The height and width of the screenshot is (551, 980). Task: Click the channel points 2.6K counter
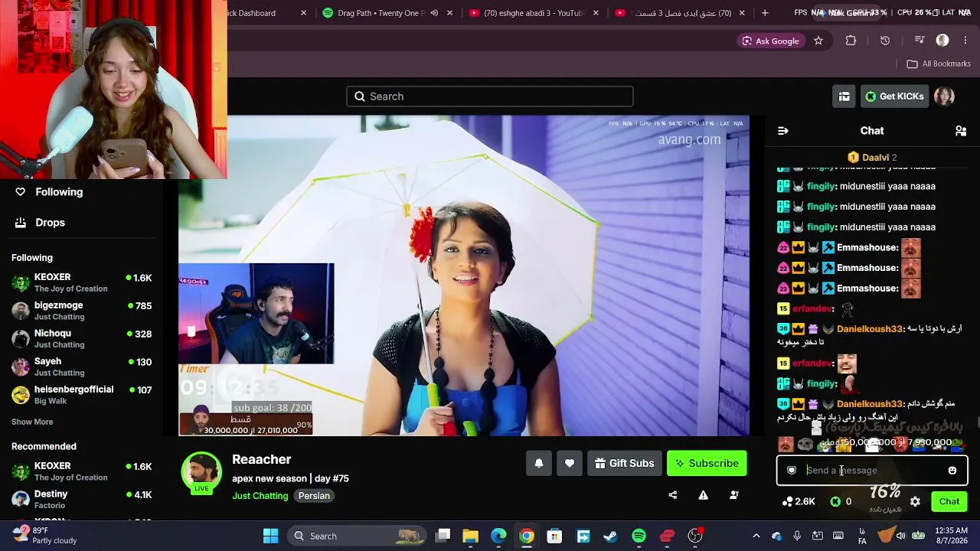click(799, 502)
